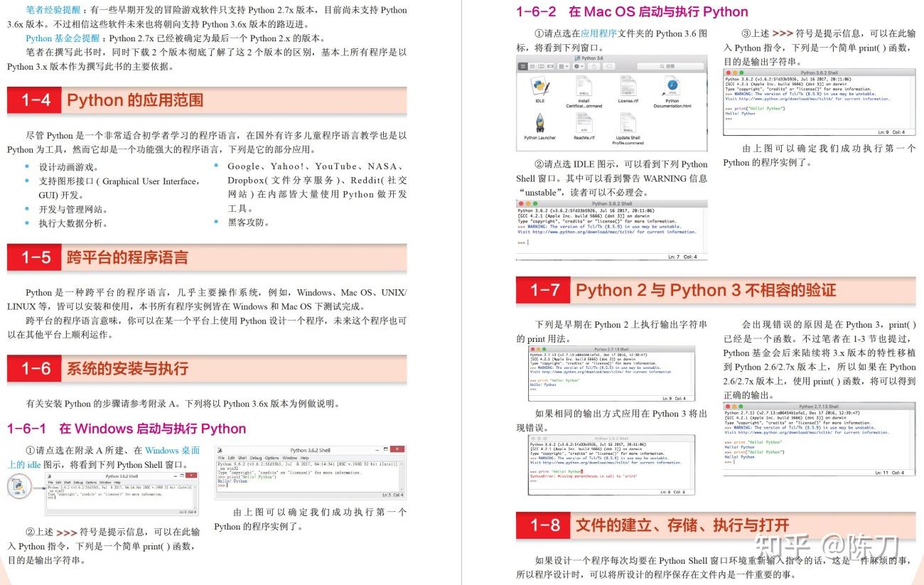Switch Finder to list view

[532, 66]
